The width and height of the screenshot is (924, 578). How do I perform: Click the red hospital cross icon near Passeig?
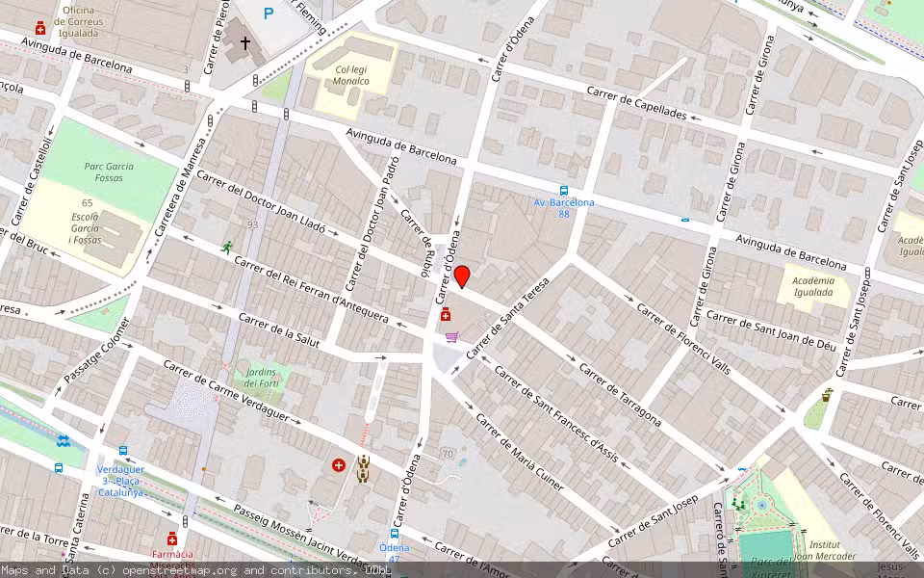coord(337,465)
